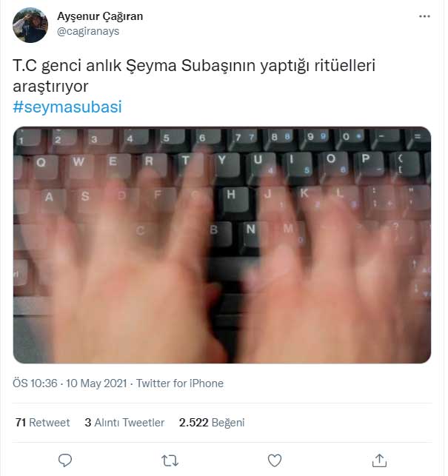Image resolution: width=448 pixels, height=476 pixels.
Task: Open the #seymasubasi hashtag
Action: tap(67, 107)
